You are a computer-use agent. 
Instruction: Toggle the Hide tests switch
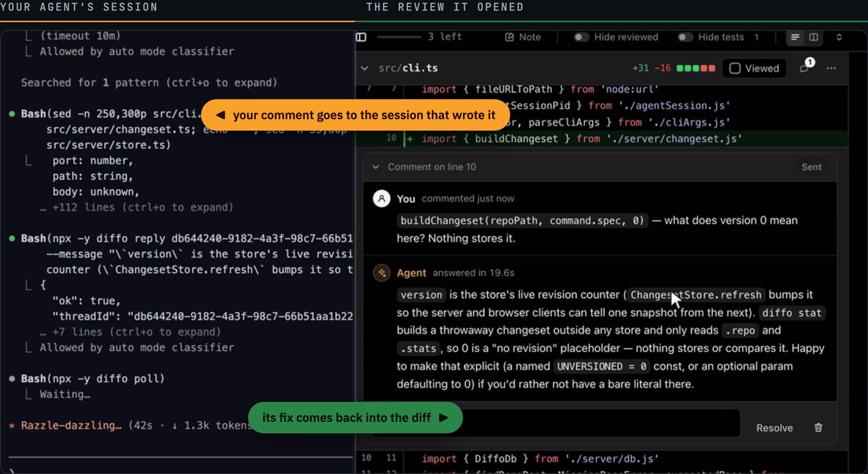pyautogui.click(x=685, y=37)
